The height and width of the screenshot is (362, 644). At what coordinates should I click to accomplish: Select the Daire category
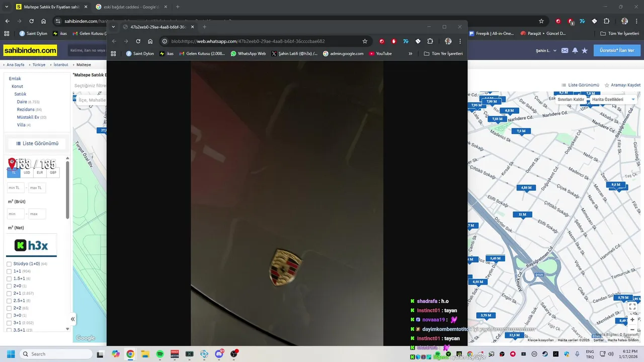click(x=22, y=102)
